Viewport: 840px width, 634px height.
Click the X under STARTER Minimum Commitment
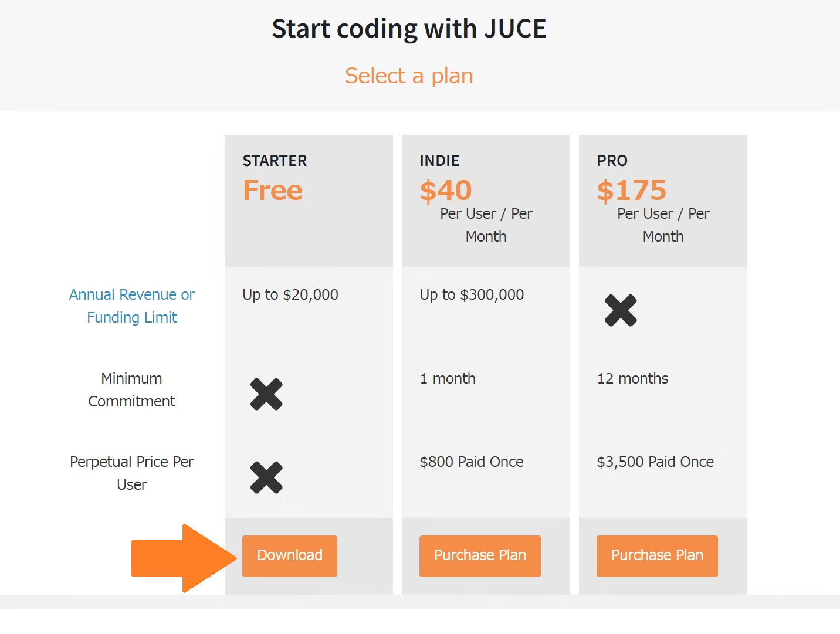click(267, 395)
